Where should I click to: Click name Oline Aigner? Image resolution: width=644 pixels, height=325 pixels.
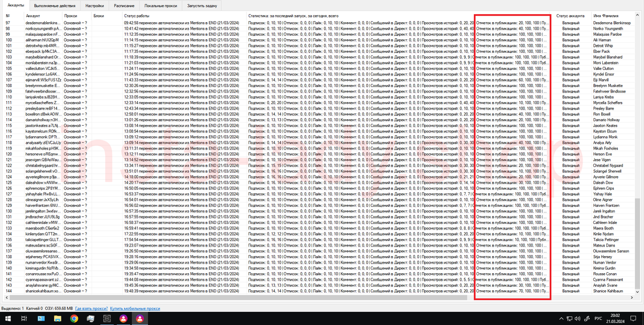pyautogui.click(x=603, y=199)
